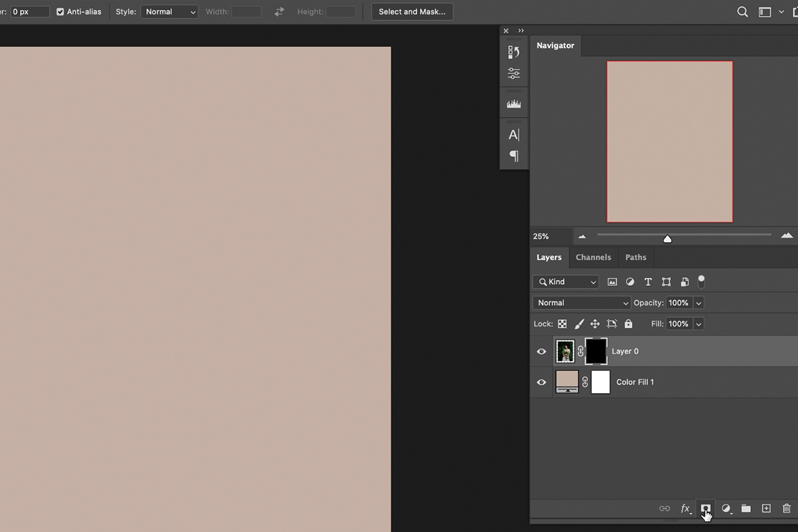The image size is (798, 532).
Task: Hide the Layer 0 layer
Action: tap(541, 351)
